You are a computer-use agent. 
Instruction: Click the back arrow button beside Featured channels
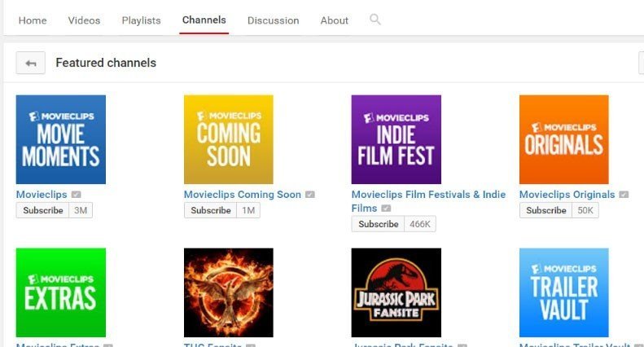click(31, 63)
